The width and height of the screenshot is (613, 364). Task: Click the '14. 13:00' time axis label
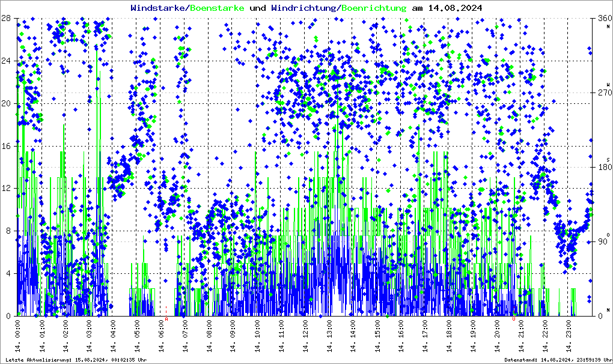[329, 336]
